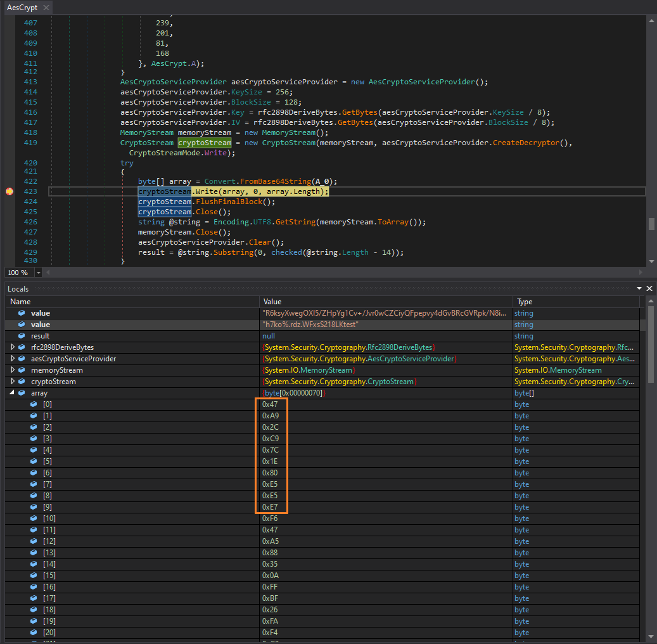
Task: Collapse the array local variable
Action: coord(12,392)
